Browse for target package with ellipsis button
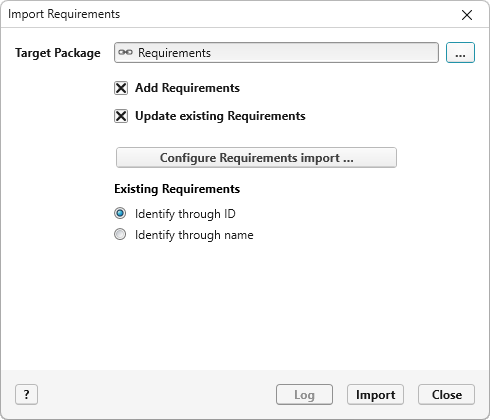The image size is (490, 420). click(460, 53)
